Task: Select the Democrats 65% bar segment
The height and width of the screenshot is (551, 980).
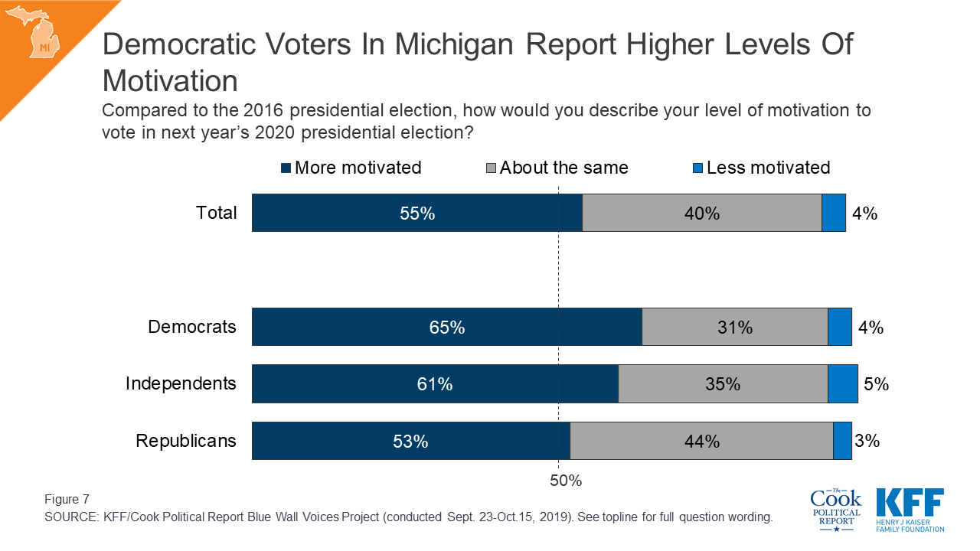Action: click(x=447, y=327)
